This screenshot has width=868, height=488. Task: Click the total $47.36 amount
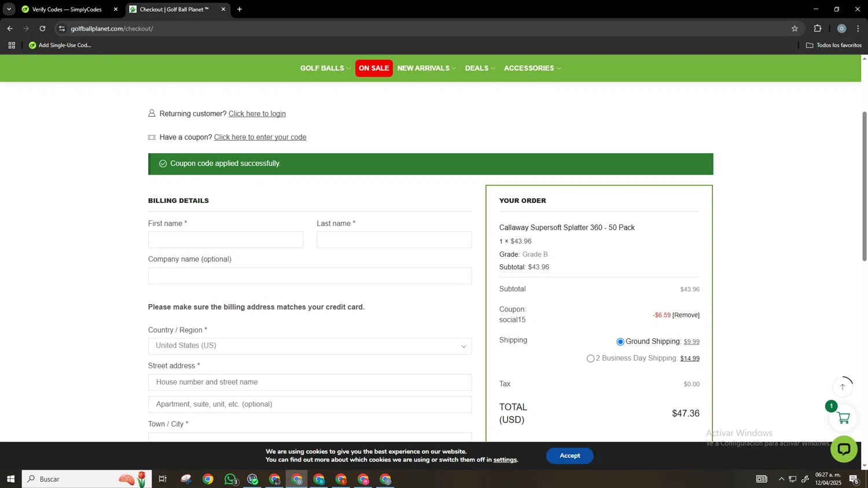(x=686, y=413)
